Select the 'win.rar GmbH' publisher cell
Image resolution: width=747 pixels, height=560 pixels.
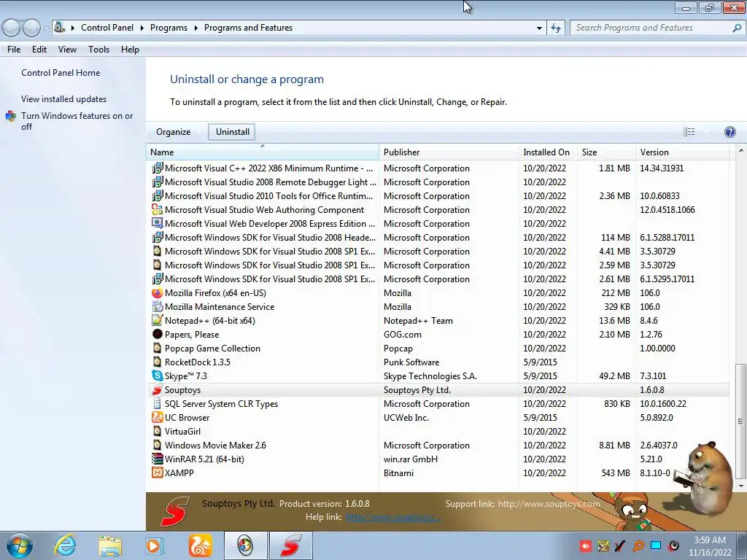point(410,459)
